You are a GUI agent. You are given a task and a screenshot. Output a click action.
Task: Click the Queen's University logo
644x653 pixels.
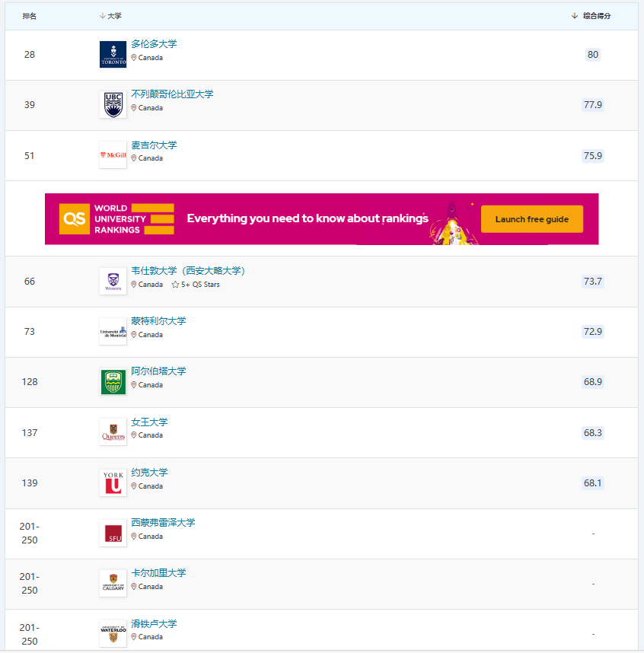pyautogui.click(x=113, y=432)
